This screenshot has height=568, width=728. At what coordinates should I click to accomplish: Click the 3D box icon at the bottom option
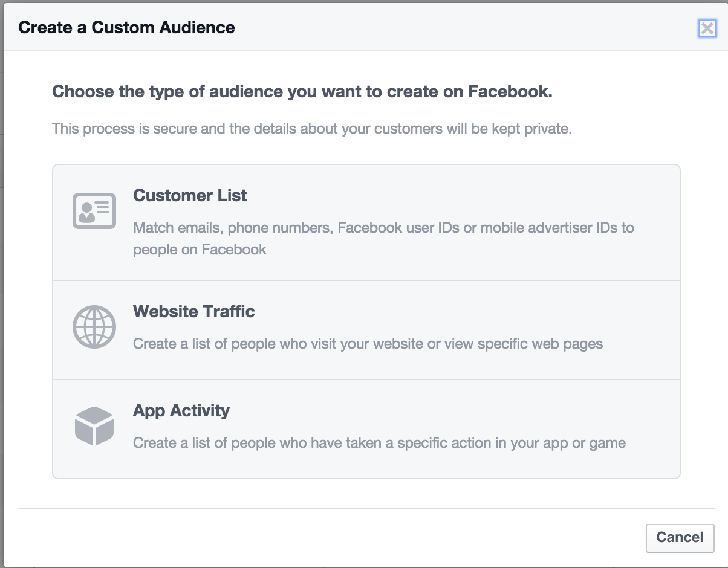point(94,426)
